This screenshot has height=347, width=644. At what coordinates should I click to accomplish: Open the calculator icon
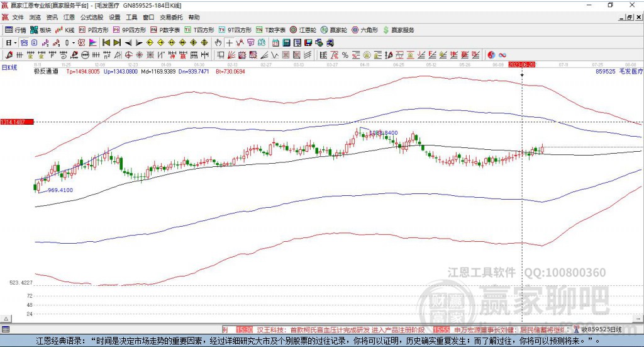(286, 43)
